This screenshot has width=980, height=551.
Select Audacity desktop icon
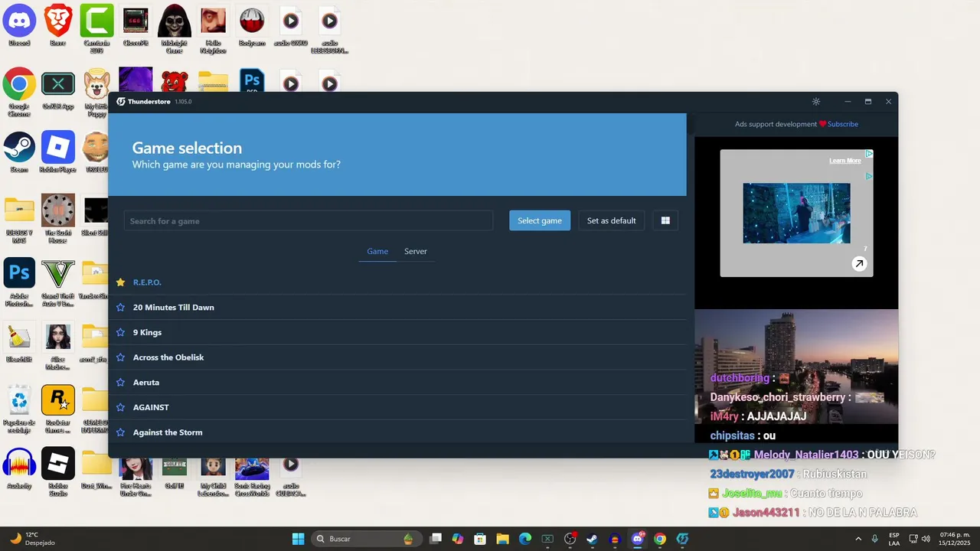click(x=19, y=468)
